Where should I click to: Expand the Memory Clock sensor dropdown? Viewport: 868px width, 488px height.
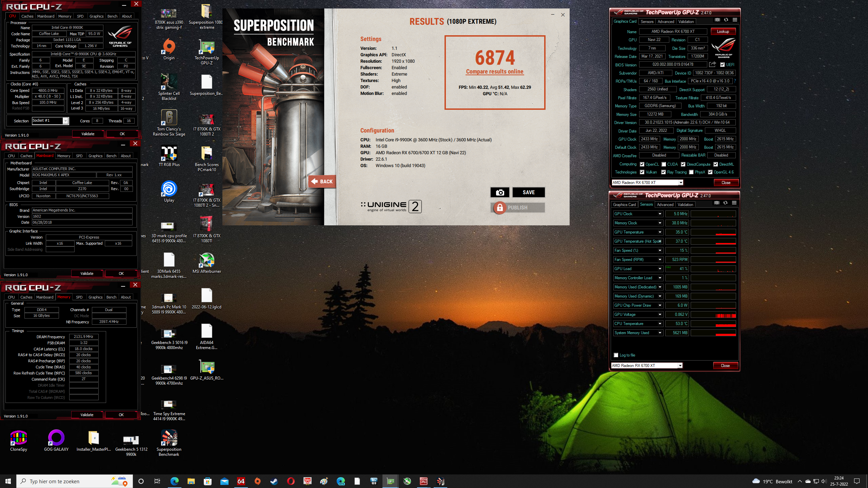pyautogui.click(x=660, y=223)
